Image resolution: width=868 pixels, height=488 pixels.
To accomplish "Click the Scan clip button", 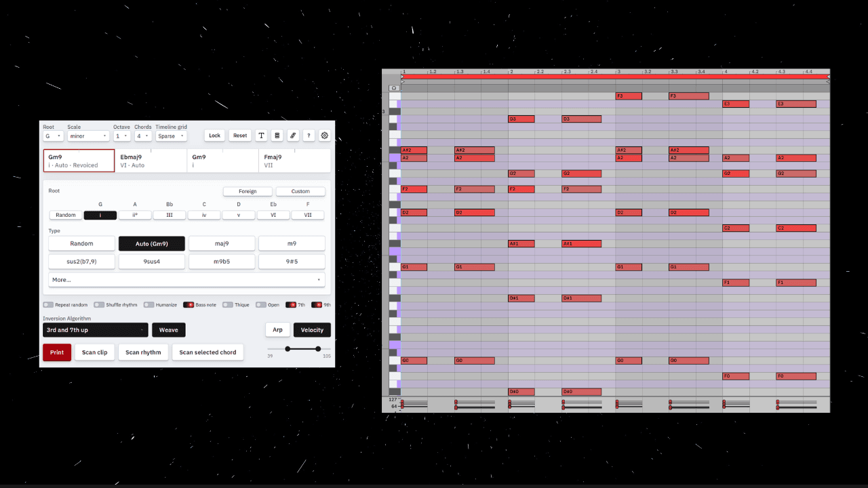I will 95,352.
